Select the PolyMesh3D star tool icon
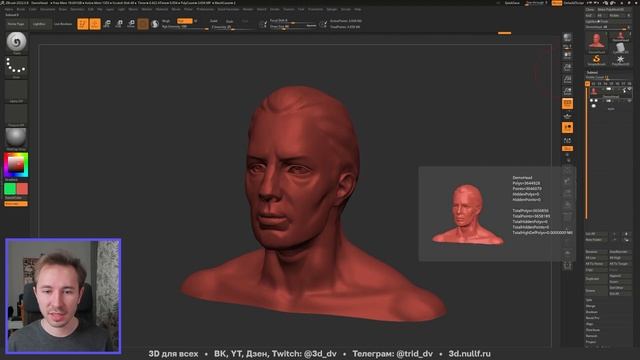The height and width of the screenshot is (360, 640). [x=621, y=60]
